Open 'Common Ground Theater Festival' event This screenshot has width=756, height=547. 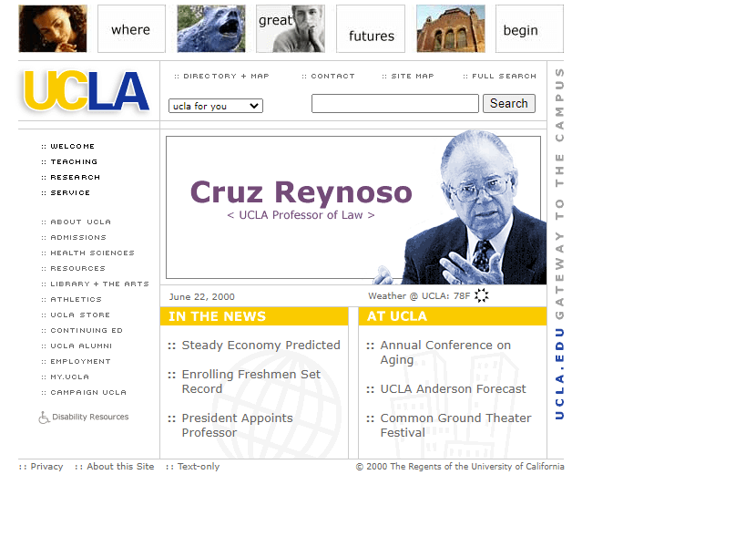(x=455, y=426)
